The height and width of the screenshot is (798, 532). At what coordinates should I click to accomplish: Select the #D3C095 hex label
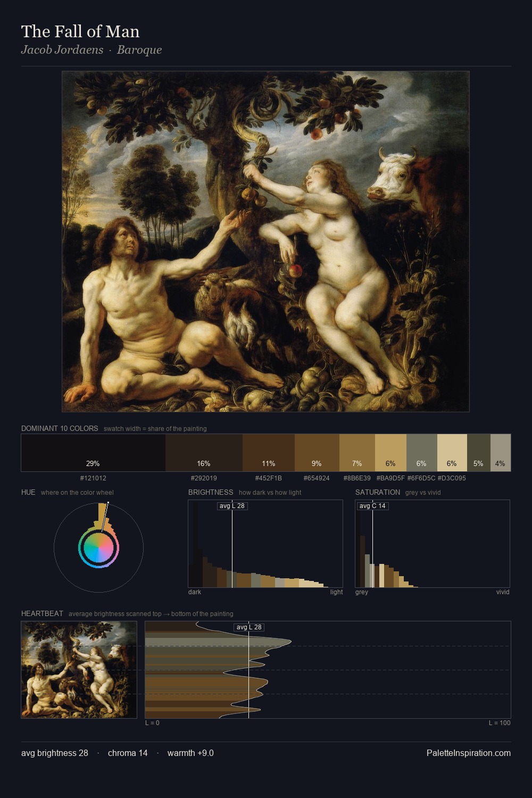pyautogui.click(x=452, y=478)
